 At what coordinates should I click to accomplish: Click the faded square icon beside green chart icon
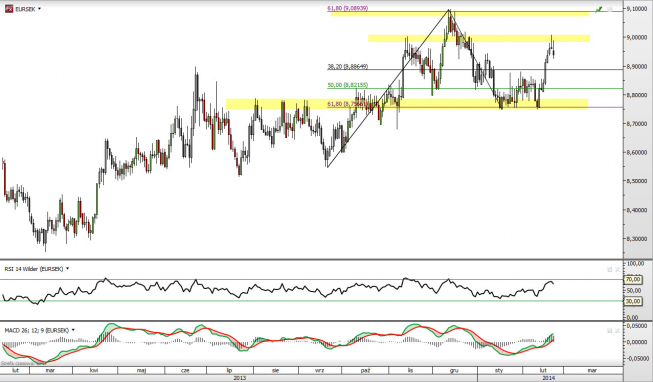pyautogui.click(x=610, y=9)
